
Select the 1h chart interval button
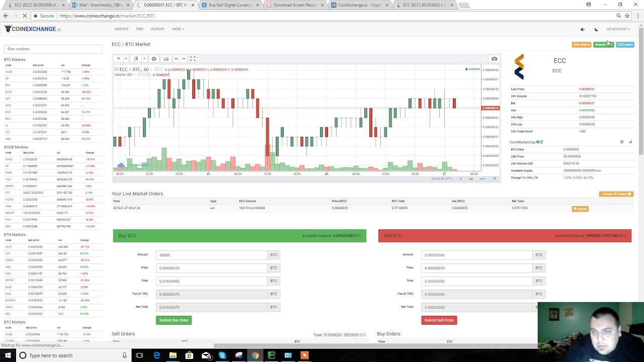[118, 59]
